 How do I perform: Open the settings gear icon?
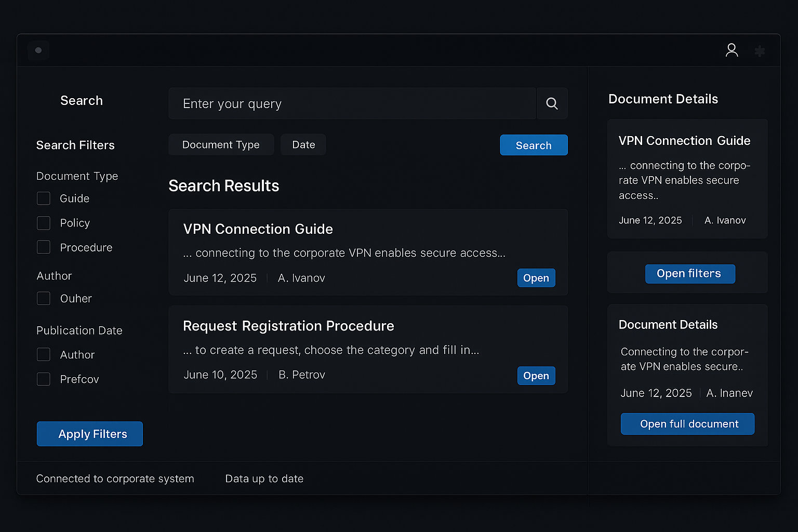pyautogui.click(x=760, y=51)
